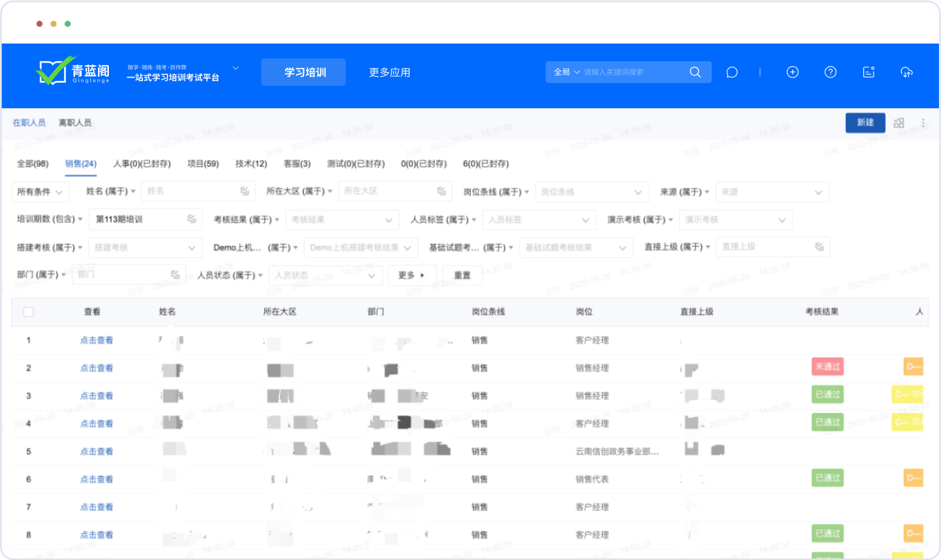Switch layout with the grid view icon

(899, 122)
